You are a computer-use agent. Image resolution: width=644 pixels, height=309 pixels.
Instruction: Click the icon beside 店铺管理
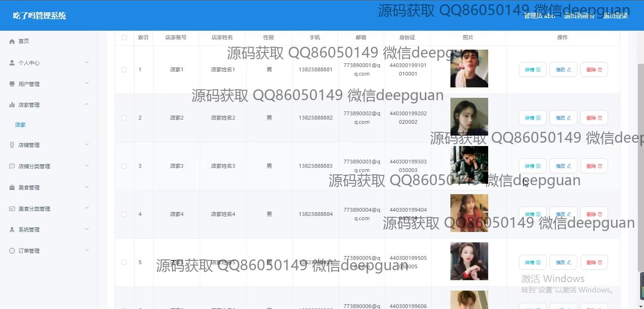12,145
